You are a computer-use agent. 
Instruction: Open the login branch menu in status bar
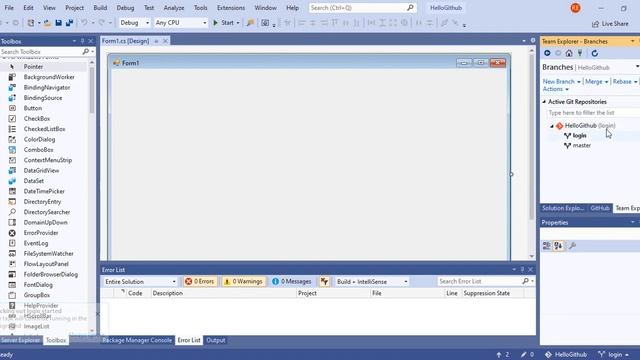pyautogui.click(x=613, y=355)
